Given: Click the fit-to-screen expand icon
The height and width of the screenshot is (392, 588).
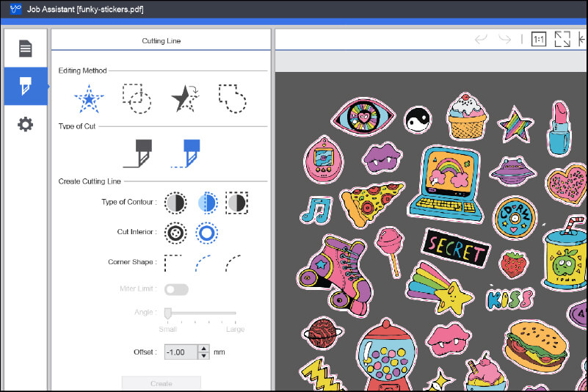Looking at the screenshot, I should (x=562, y=40).
